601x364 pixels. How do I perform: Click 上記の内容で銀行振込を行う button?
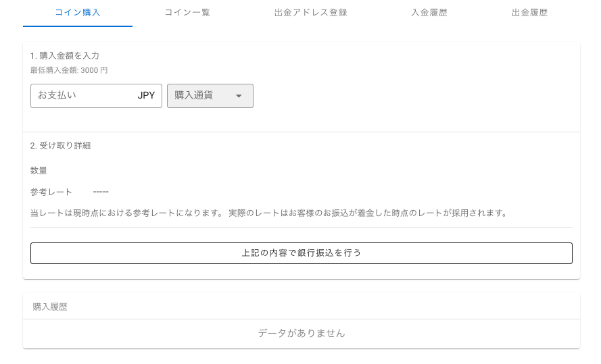point(302,253)
